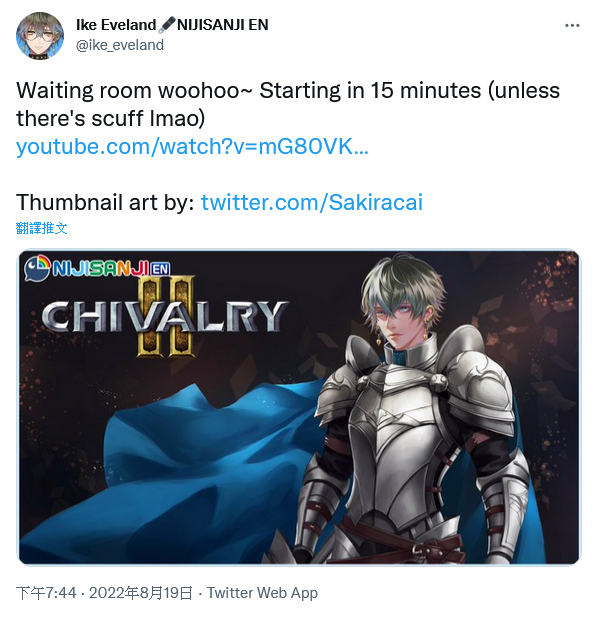Open the Twitter Web App source link
Image resolution: width=598 pixels, height=619 pixels.
262,593
